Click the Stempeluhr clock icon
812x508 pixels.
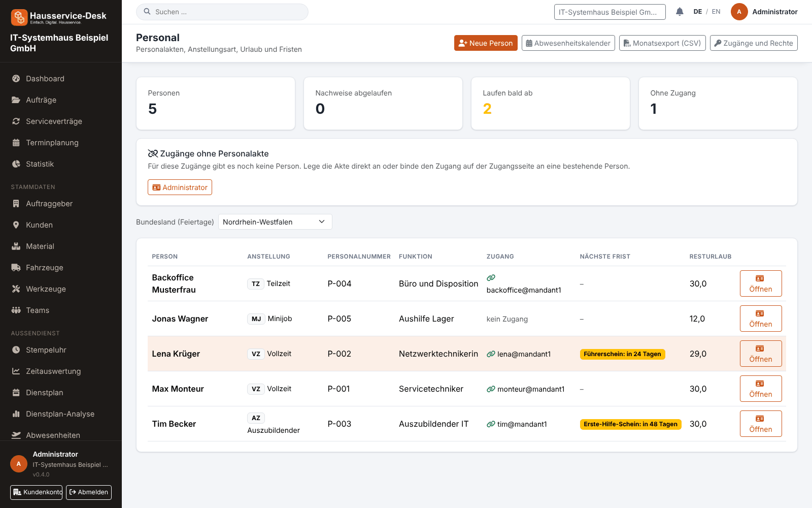(16, 350)
